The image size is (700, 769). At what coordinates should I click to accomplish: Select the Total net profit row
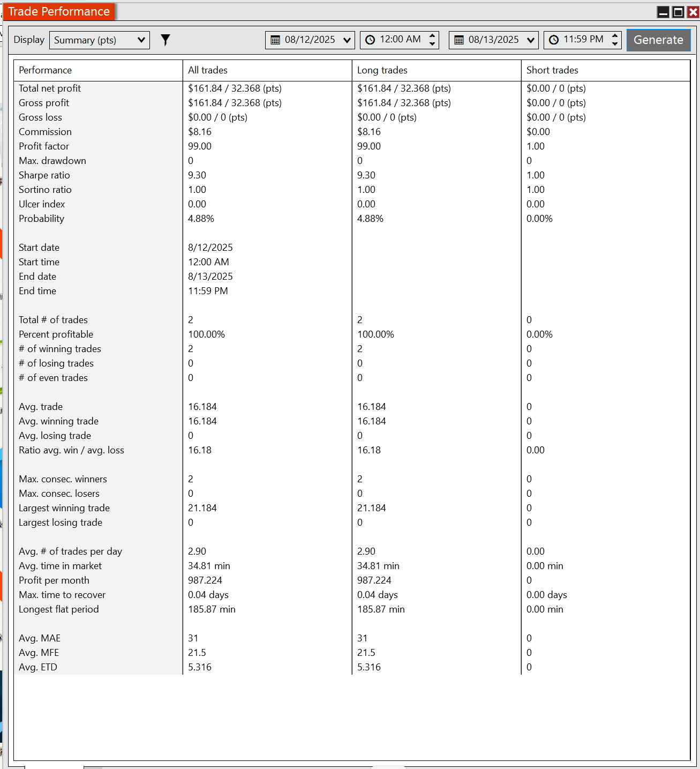(x=352, y=88)
